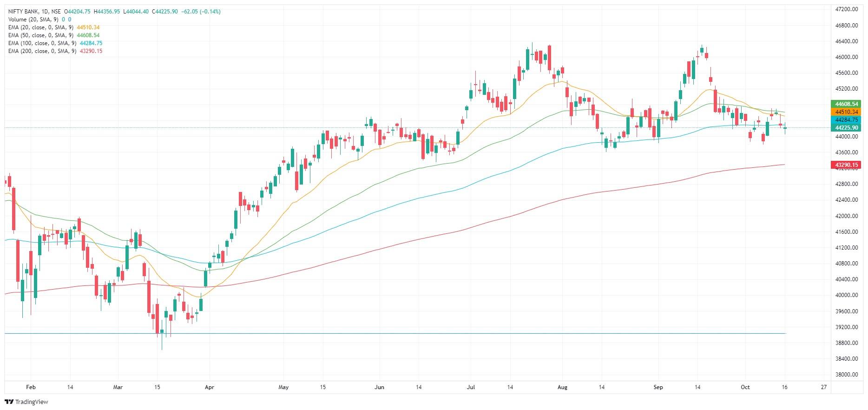Click the 47200.00 price axis label
868x410 pixels.
point(846,9)
